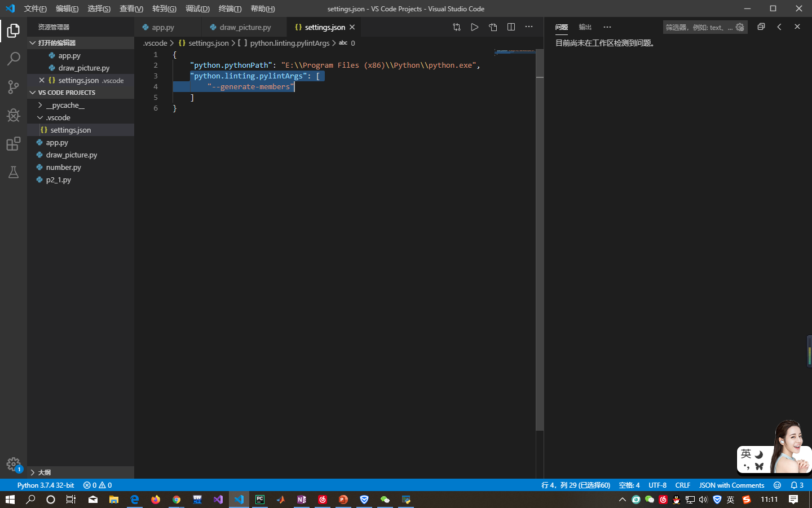Open the 文件 menu

click(x=35, y=8)
